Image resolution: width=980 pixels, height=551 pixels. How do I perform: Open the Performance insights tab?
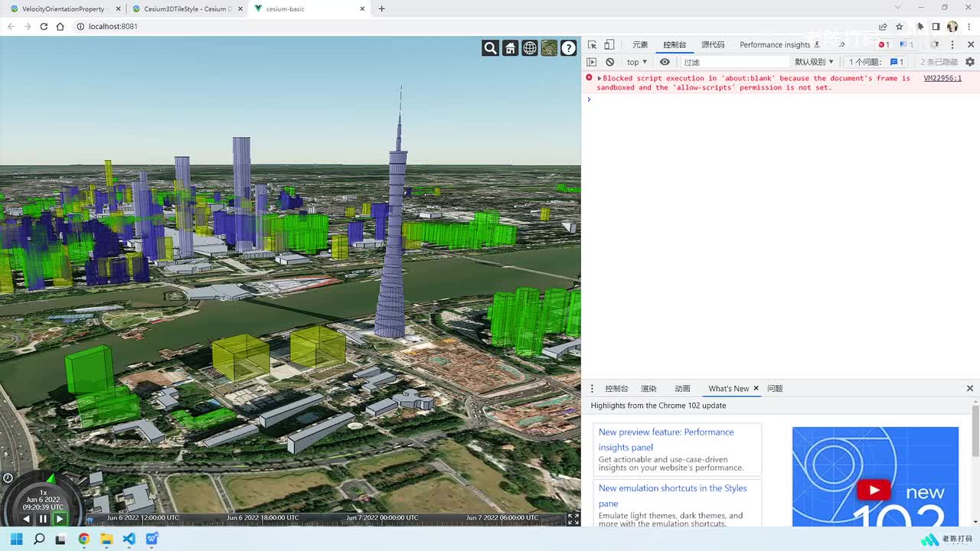point(779,45)
